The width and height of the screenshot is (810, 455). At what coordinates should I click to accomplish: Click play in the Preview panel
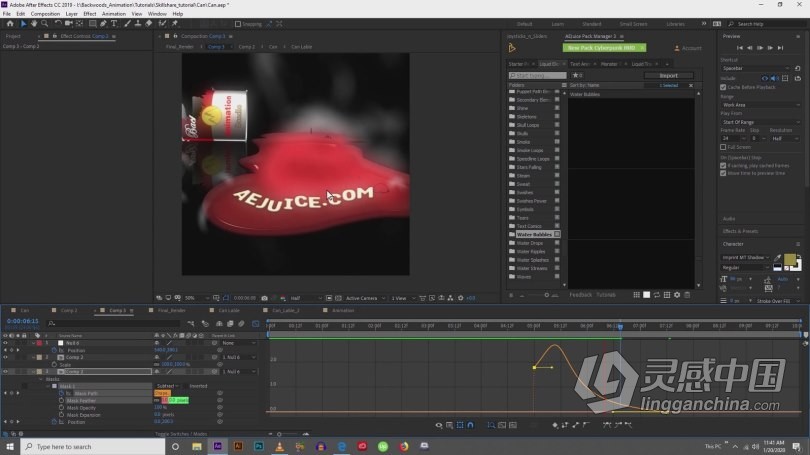(760, 48)
